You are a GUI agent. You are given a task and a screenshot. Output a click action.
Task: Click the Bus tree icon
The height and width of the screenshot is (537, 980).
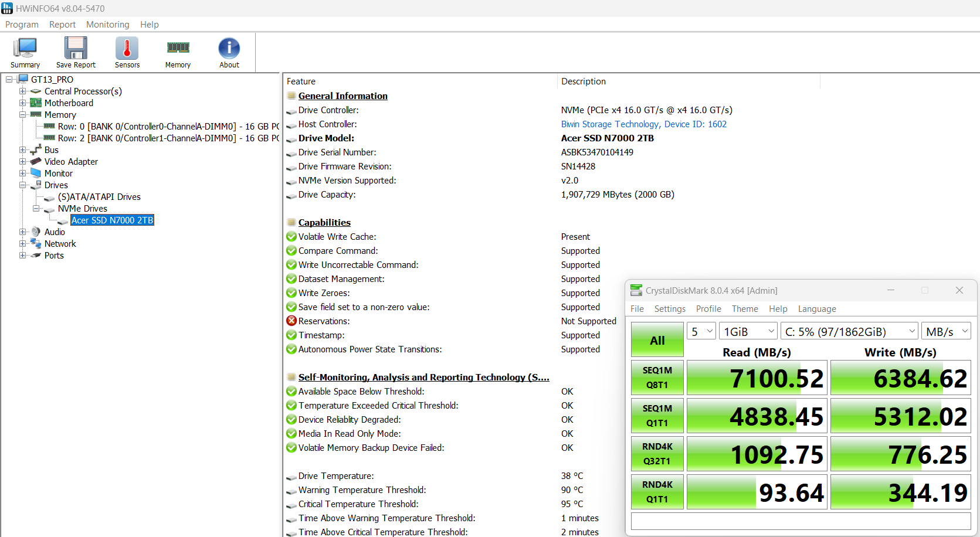tap(36, 149)
